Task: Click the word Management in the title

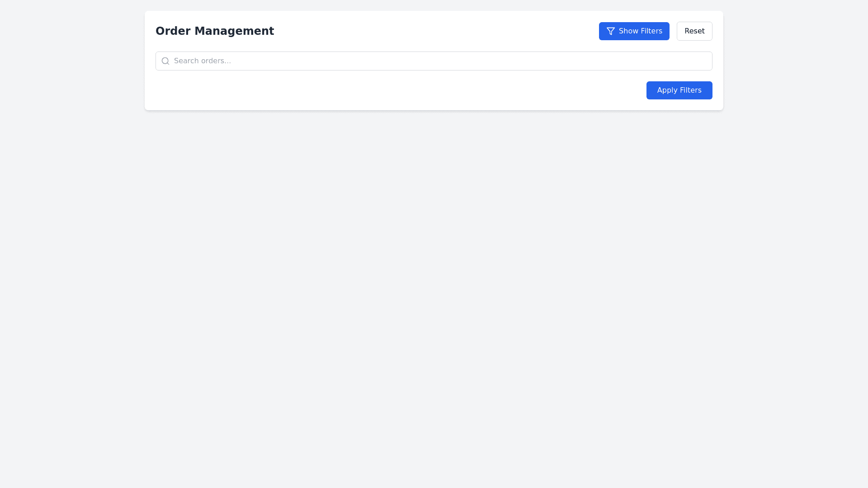Action: (234, 31)
